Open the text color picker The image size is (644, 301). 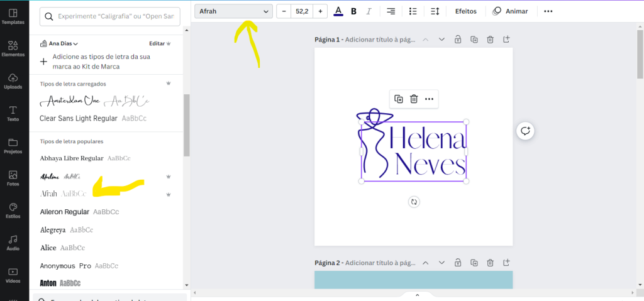coord(338,11)
